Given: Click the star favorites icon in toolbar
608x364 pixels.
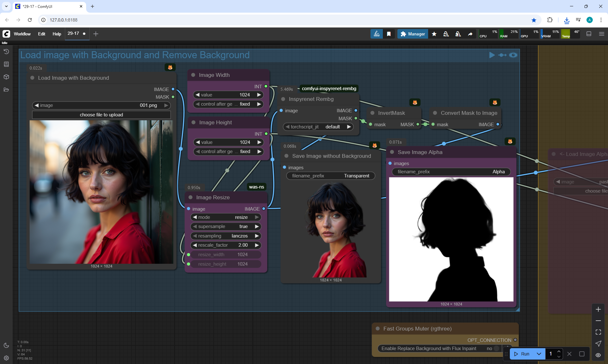Looking at the screenshot, I should [x=434, y=34].
